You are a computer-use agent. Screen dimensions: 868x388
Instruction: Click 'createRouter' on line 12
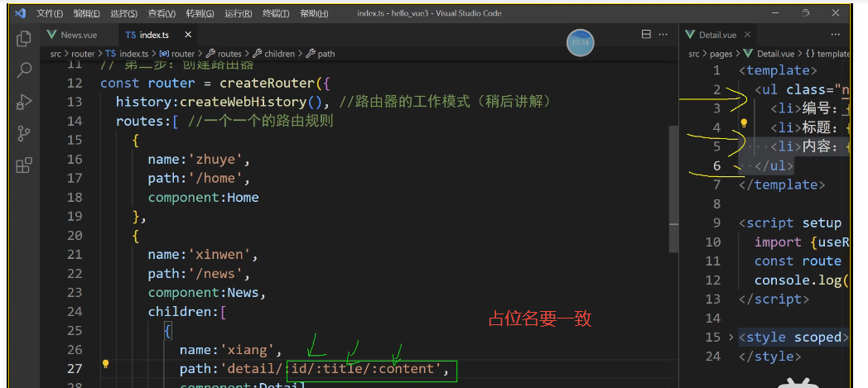tap(268, 83)
